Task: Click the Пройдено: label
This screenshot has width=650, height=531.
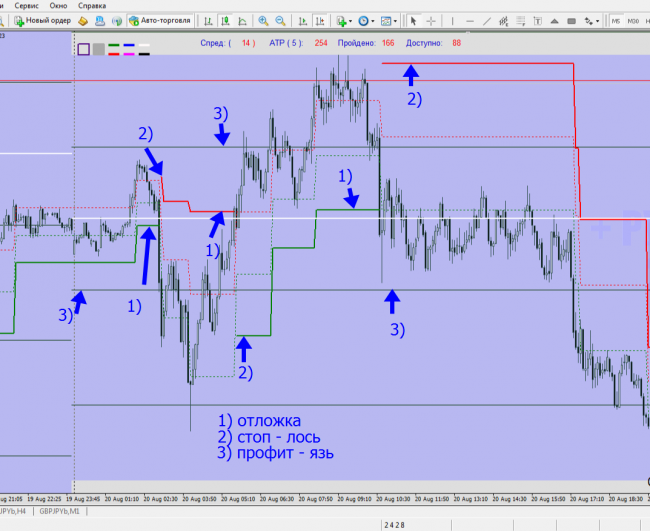Action: point(357,43)
